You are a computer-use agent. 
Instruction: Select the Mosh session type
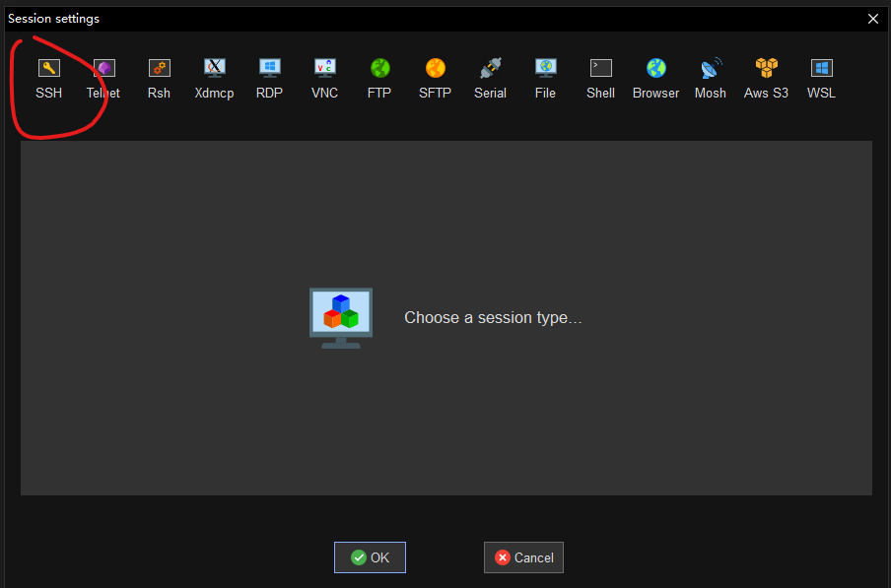[x=711, y=79]
